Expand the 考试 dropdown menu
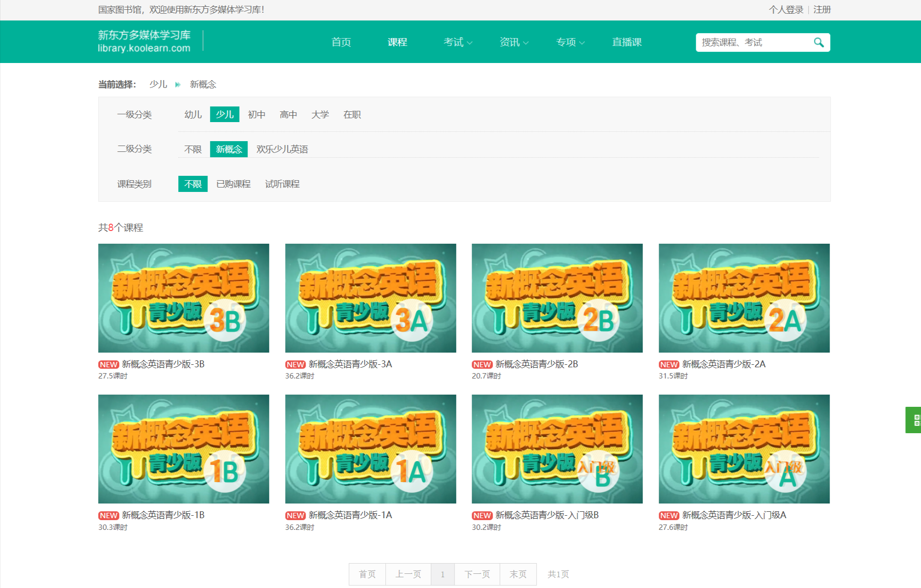921x588 pixels. pyautogui.click(x=458, y=42)
